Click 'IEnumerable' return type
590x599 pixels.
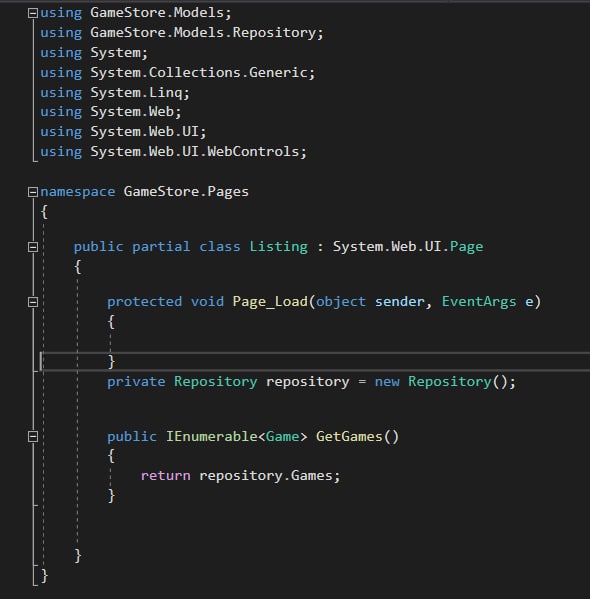(x=212, y=436)
